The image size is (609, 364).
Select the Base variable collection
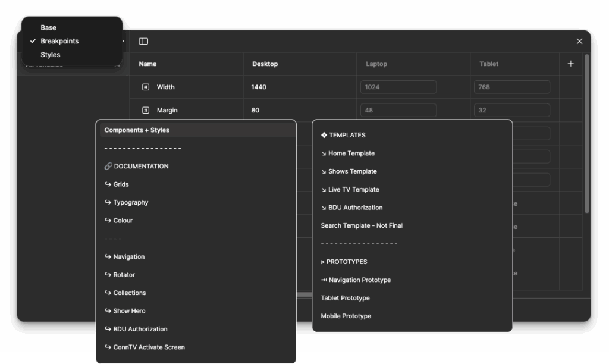[x=48, y=27]
